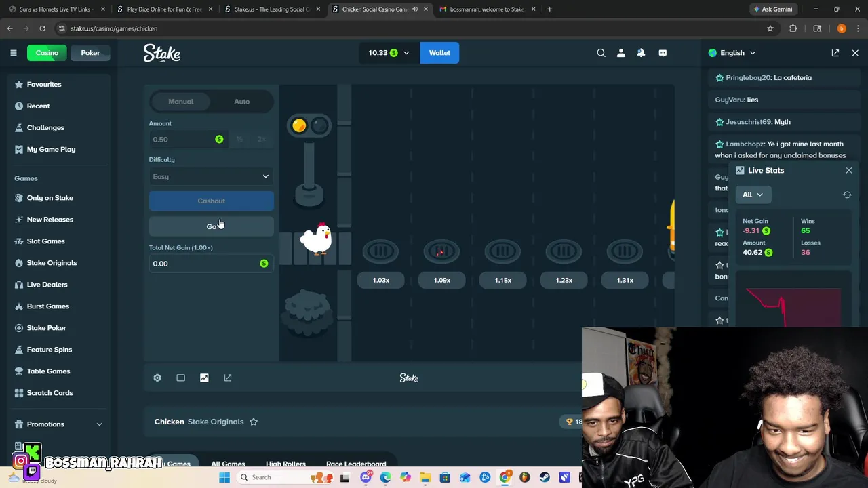Open the user profile icon
Image resolution: width=868 pixels, height=488 pixels.
[620, 53]
